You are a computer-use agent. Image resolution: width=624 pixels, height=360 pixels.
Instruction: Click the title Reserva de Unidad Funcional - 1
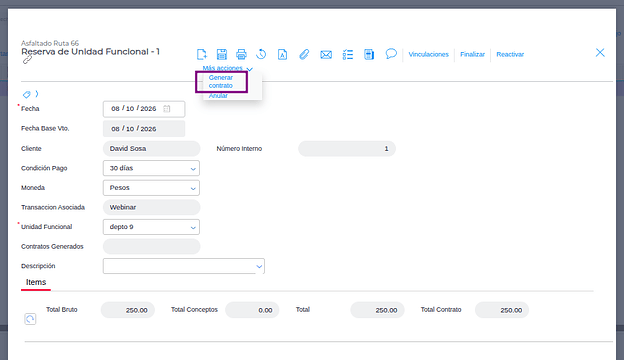[x=90, y=52]
